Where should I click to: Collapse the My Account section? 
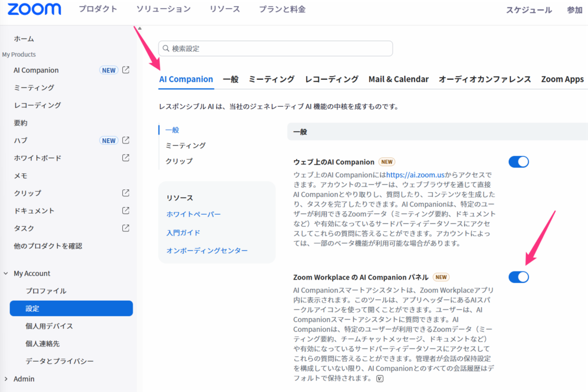[6, 274]
